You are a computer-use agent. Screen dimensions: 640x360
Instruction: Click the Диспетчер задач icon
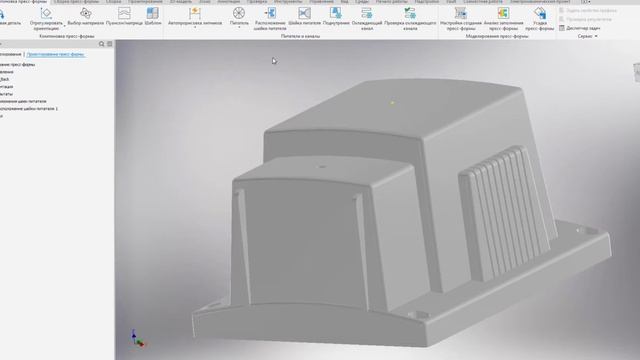point(562,28)
